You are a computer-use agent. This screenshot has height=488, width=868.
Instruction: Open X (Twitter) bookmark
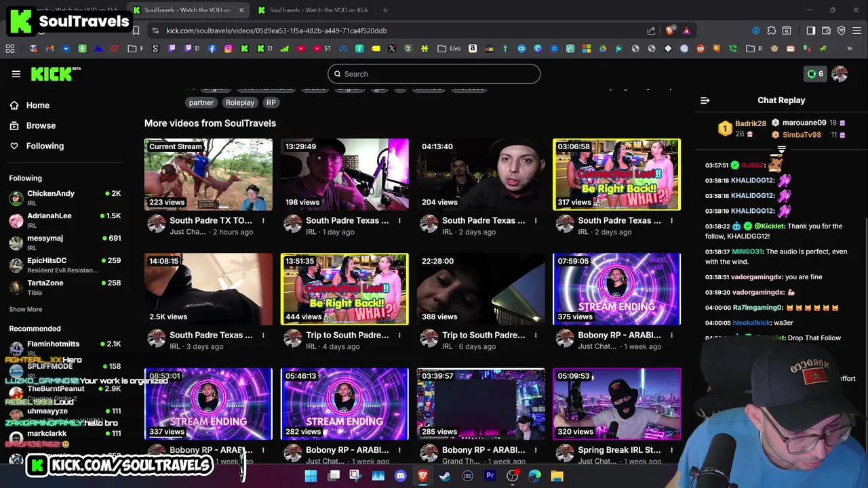392,49
